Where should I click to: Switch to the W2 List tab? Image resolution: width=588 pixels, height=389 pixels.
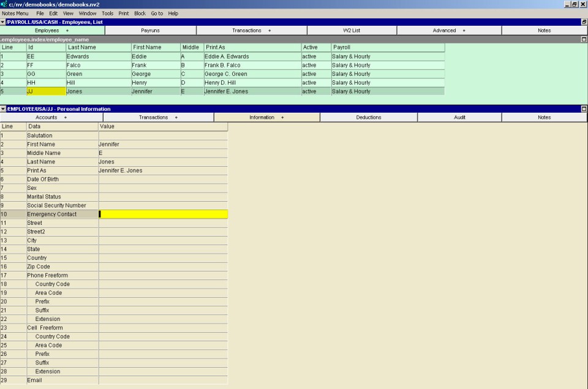tap(352, 30)
